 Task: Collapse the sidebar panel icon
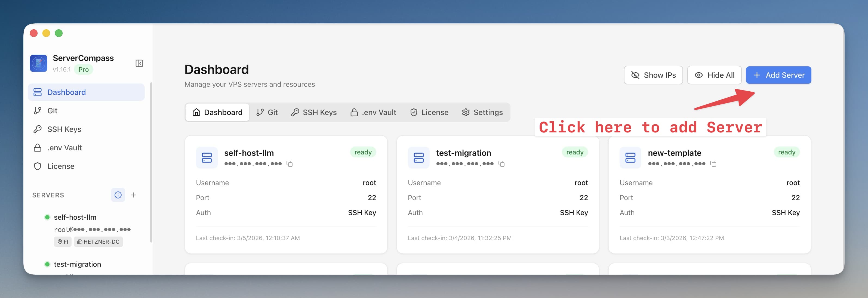(139, 63)
